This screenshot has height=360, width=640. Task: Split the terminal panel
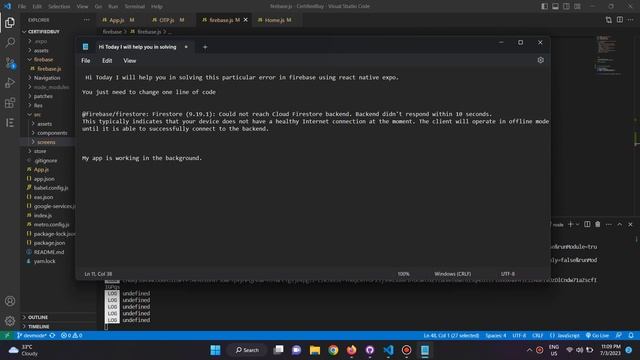tap(587, 224)
